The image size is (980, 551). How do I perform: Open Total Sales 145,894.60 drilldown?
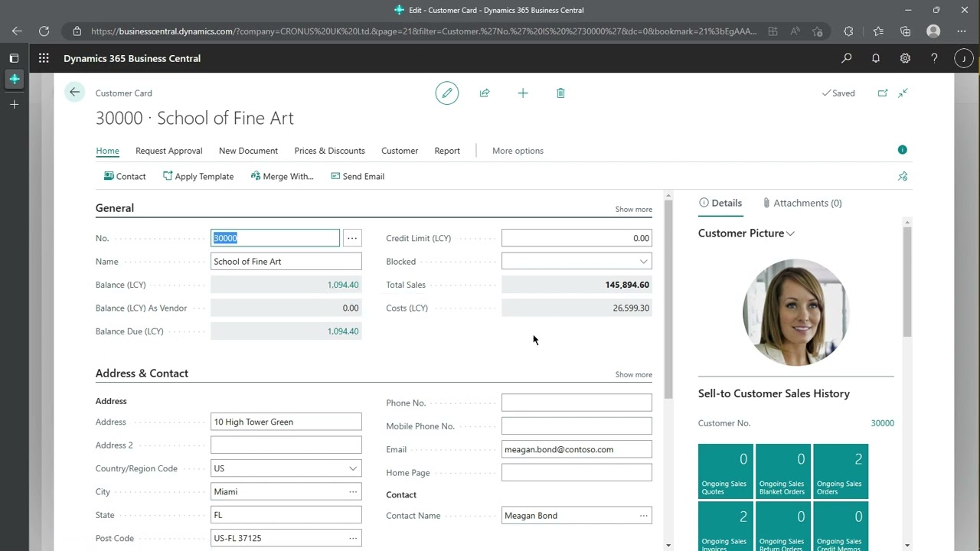click(627, 285)
